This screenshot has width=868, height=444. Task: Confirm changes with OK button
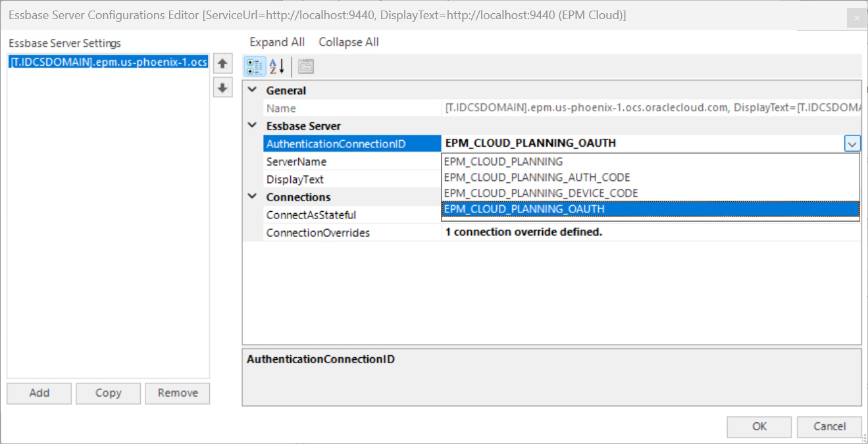coord(759,426)
